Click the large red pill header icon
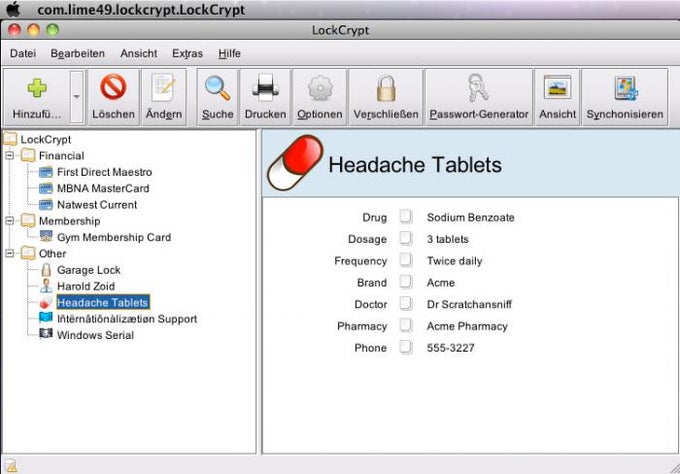 (x=295, y=163)
